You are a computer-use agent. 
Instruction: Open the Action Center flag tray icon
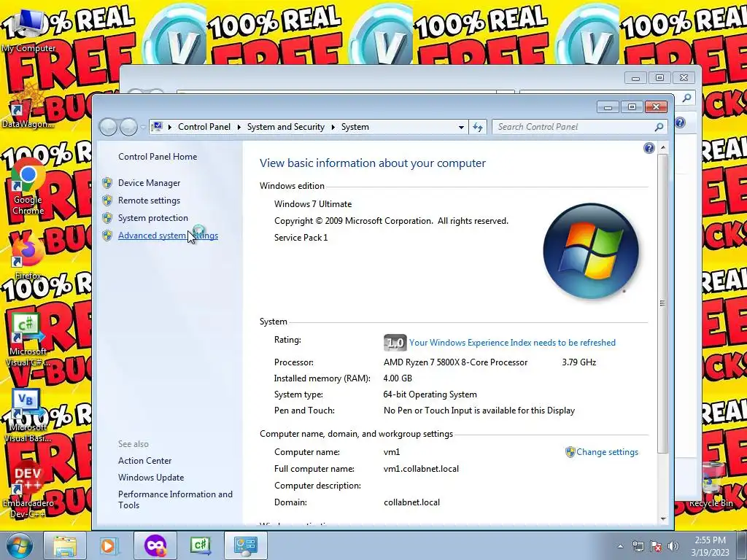pyautogui.click(x=656, y=546)
